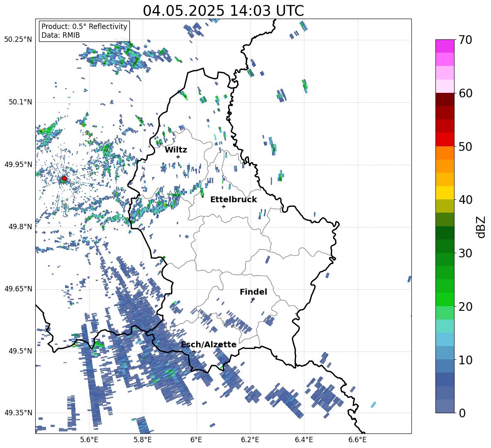491x448 pixels.
Task: Click the latitude label 50.1°N
Action: pos(20,102)
